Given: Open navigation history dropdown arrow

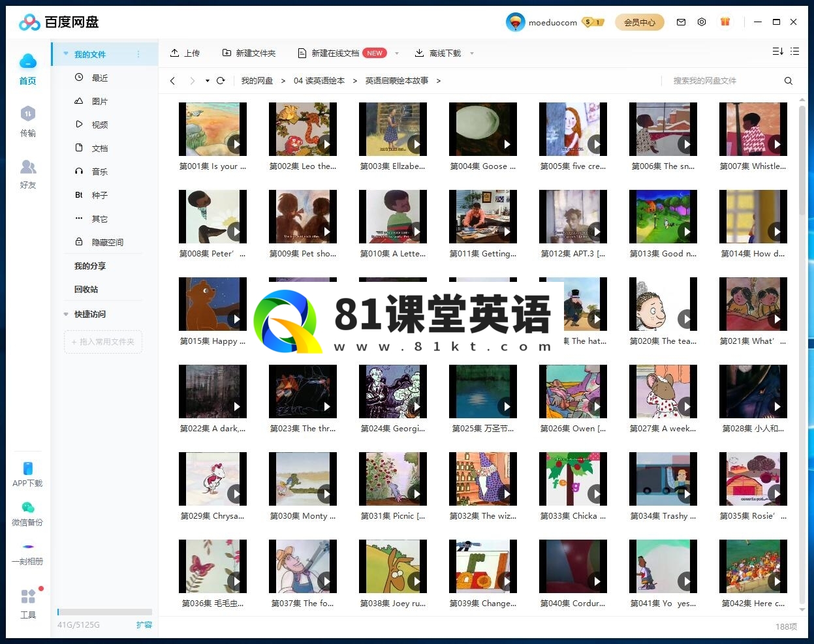Looking at the screenshot, I should [x=208, y=81].
